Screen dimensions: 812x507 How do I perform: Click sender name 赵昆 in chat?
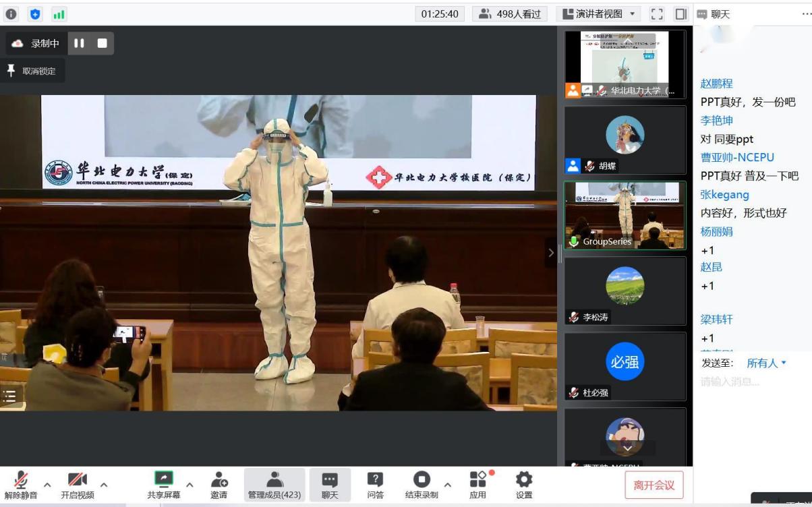(x=712, y=267)
